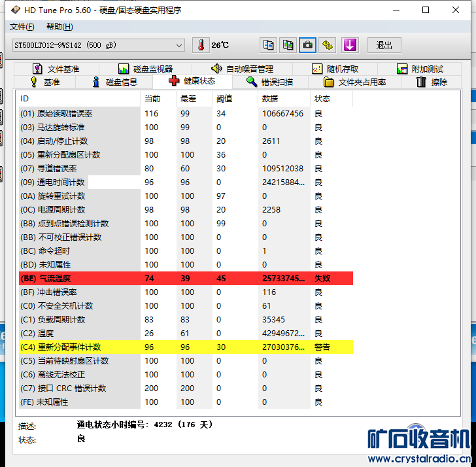Click the HD Tune Pro title bar icon
The height and width of the screenshot is (467, 476).
(16, 10)
